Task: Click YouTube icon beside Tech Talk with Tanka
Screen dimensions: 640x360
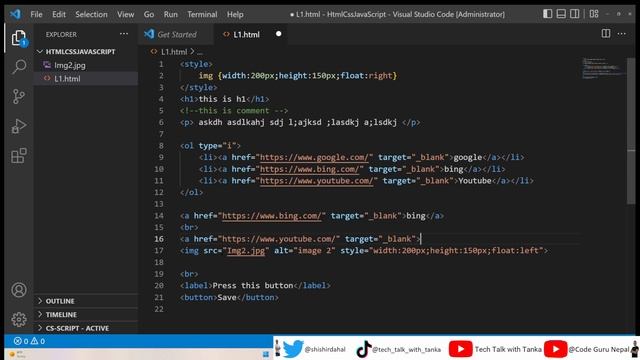Action: tap(460, 349)
